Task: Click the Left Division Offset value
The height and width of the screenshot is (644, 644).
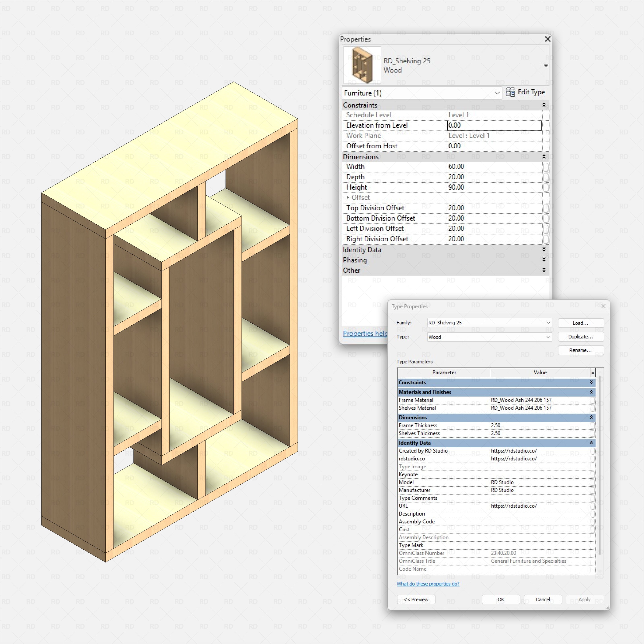Action: [494, 229]
